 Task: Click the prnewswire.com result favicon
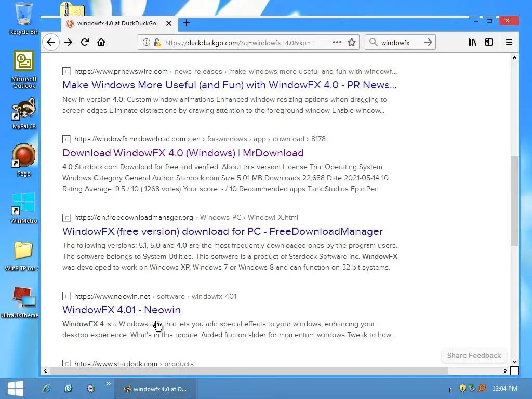pos(66,72)
